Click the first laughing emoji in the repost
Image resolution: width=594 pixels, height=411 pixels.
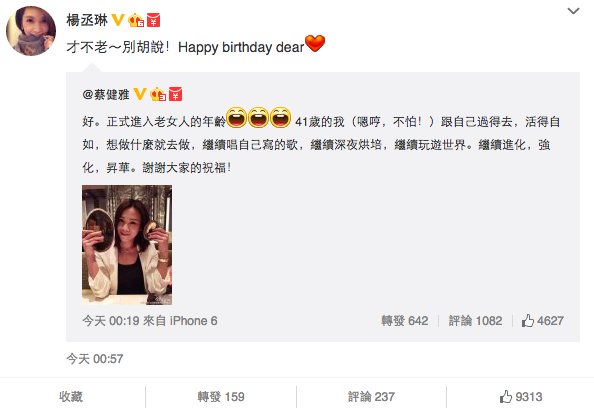coord(237,117)
